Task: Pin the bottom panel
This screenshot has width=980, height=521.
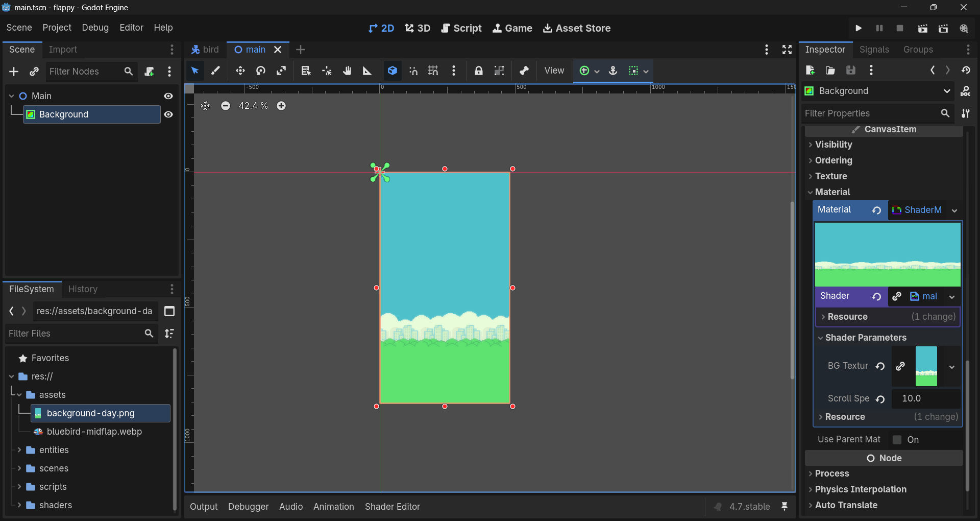Action: pos(785,507)
